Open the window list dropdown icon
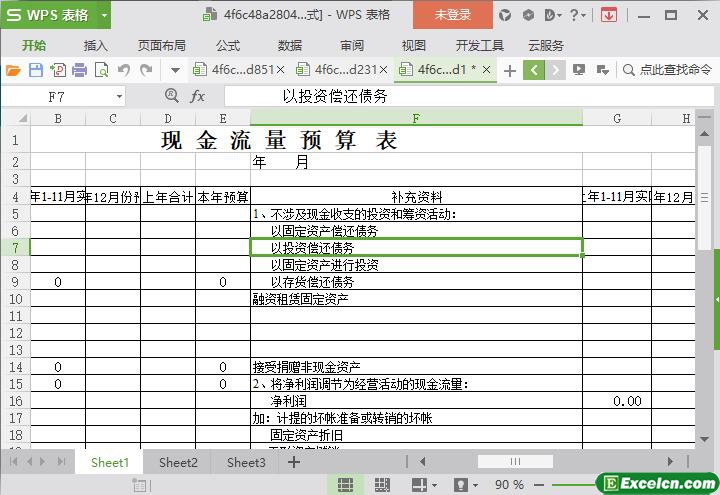 click(x=602, y=70)
